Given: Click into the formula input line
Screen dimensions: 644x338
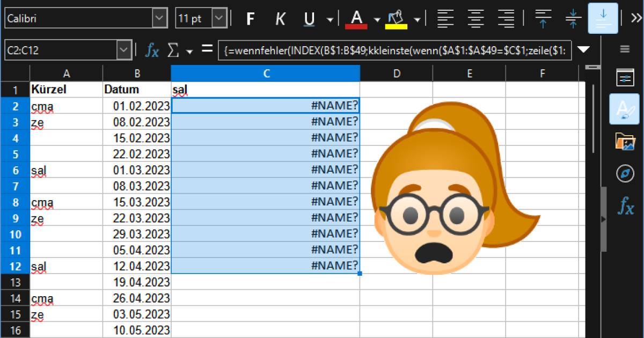Looking at the screenshot, I should pyautogui.click(x=394, y=50).
